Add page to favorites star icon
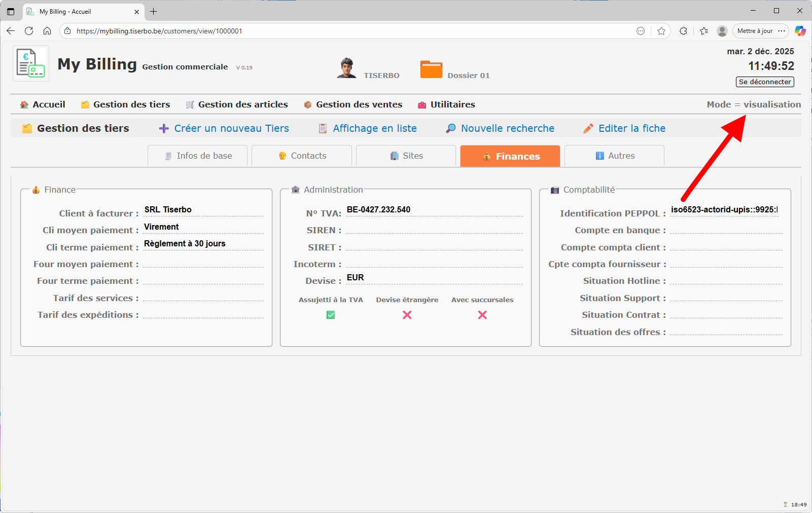 [661, 31]
